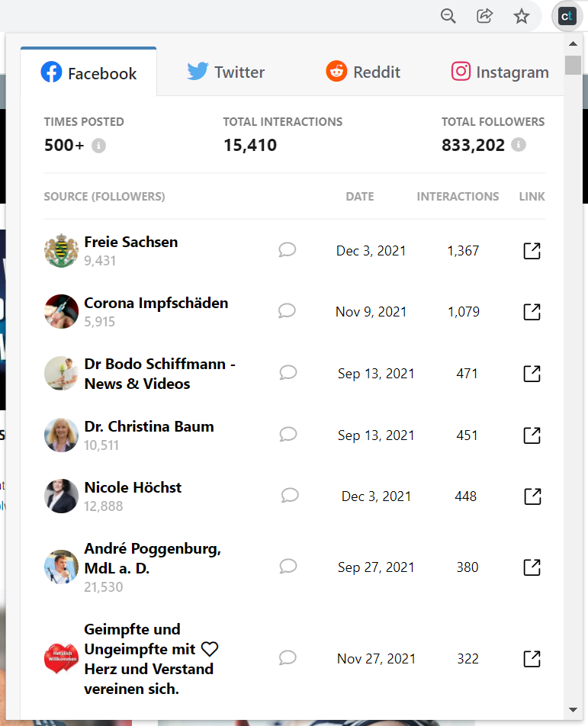Click comment bubble icon for Dr. Christina Baum
The width and height of the screenshot is (588, 726).
point(288,435)
